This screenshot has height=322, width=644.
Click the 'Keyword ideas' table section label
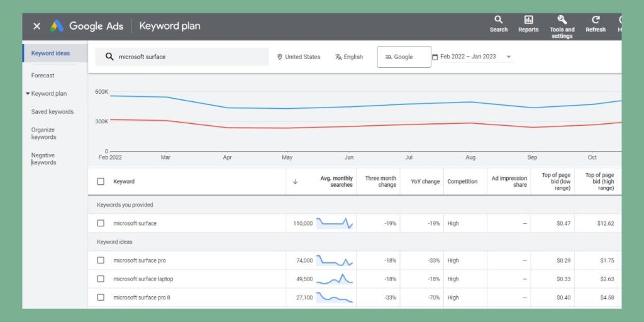tap(114, 242)
